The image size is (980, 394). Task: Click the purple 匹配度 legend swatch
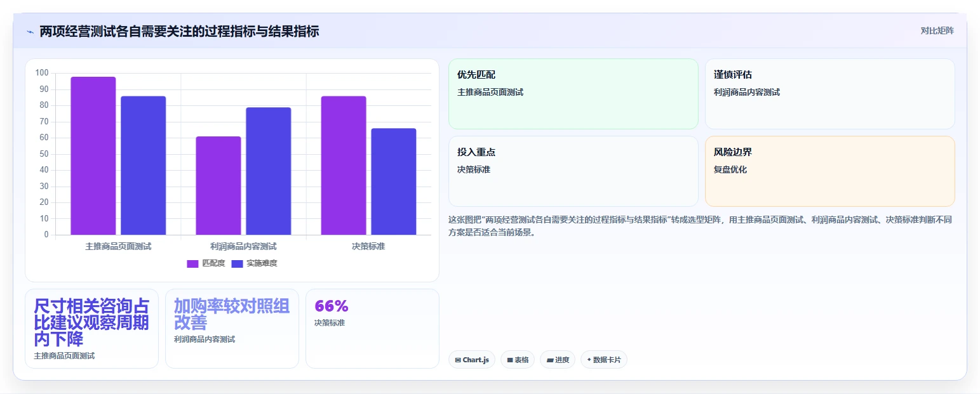coord(192,264)
